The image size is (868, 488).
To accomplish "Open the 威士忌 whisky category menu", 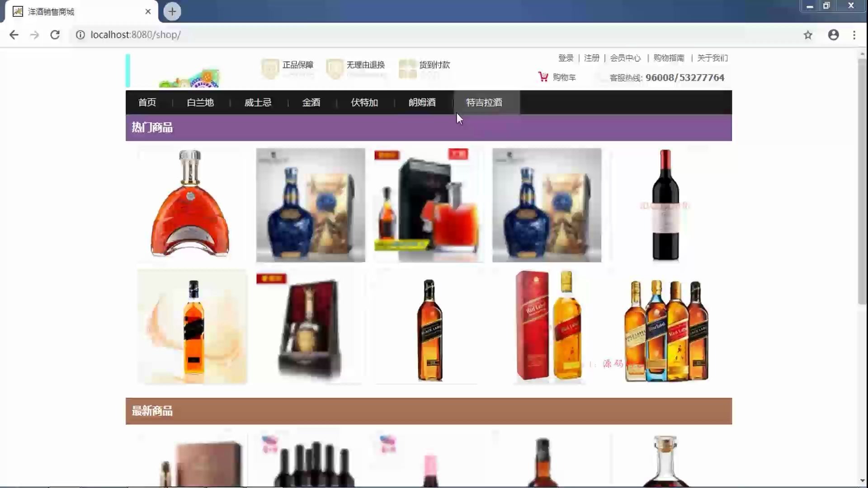I will pyautogui.click(x=257, y=103).
